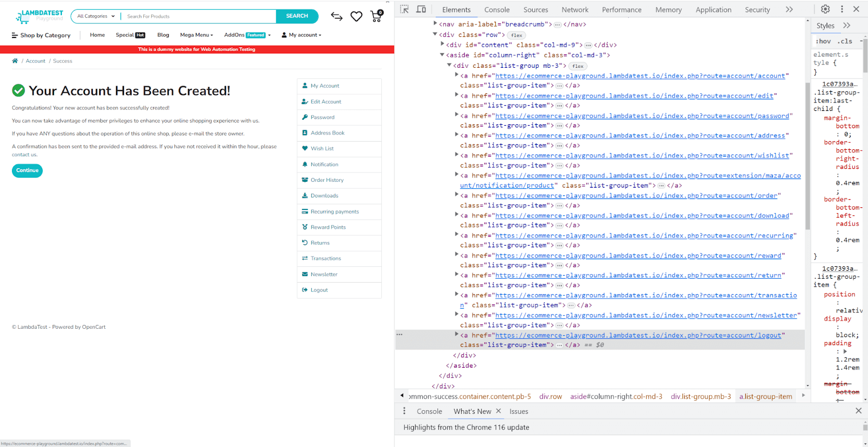Open the wishlist heart icon in header
Image resolution: width=868 pixels, height=447 pixels.
[x=356, y=17]
